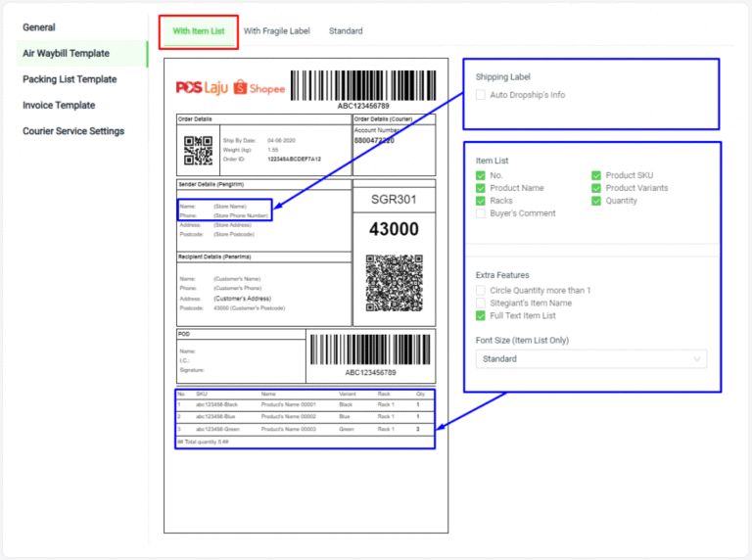Click the POS Laju logo on waybill
This screenshot has height=560, width=752.
tap(202, 87)
